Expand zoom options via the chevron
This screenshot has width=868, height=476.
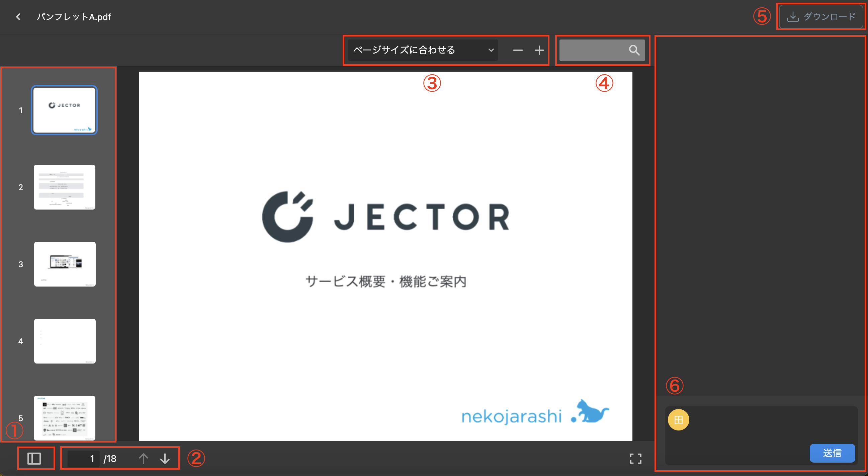pos(491,50)
